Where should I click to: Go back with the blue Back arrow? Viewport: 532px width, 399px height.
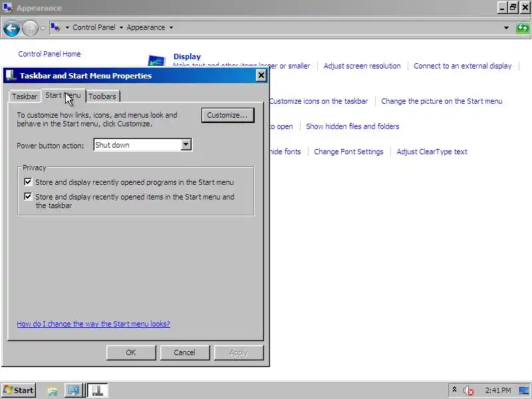click(11, 28)
